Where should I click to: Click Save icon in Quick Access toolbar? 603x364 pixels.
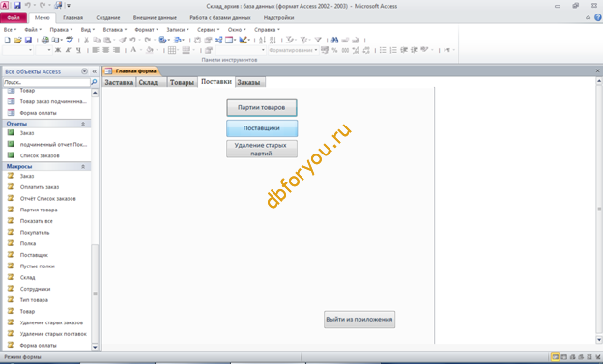[x=17, y=6]
